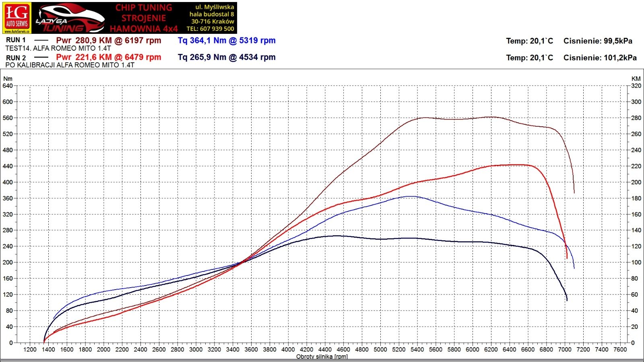The height and width of the screenshot is (362, 644).
Task: Click the 7000 rpm tick label
Action: tap(565, 350)
